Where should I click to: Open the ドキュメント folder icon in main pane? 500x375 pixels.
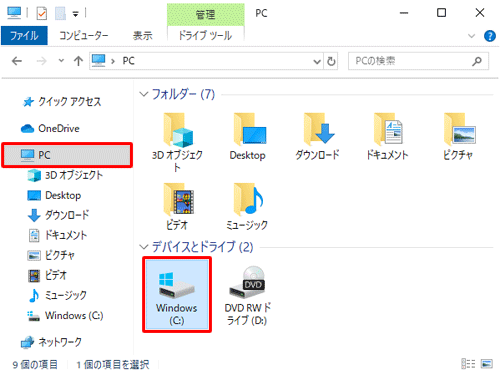click(x=388, y=129)
